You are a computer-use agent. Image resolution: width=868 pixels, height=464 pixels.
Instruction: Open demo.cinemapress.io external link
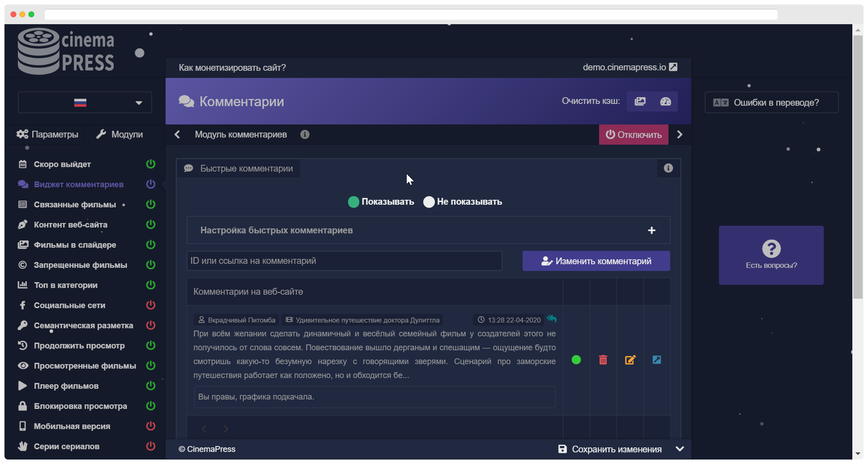(630, 67)
